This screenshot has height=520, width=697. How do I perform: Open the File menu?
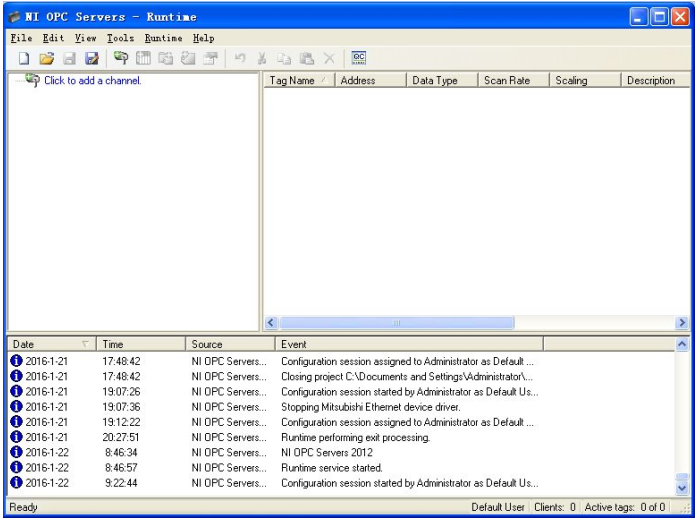point(21,38)
